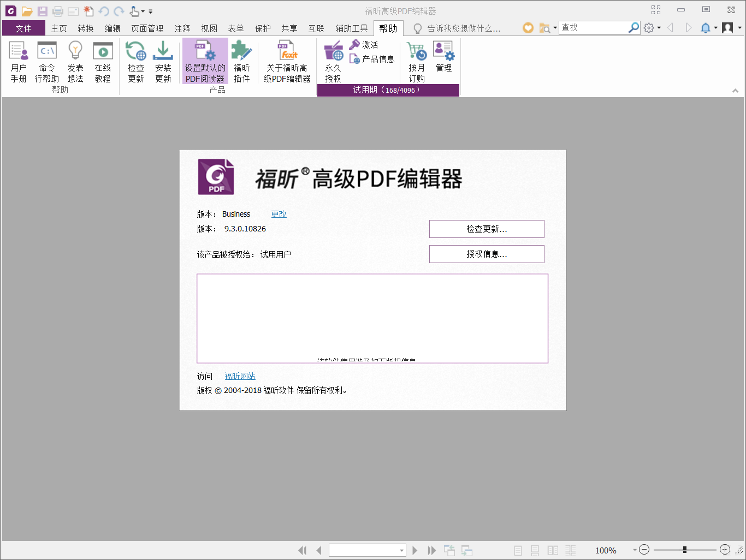746x560 pixels.
Task: Expand the quick access toolbar customize arrow
Action: pyautogui.click(x=151, y=11)
